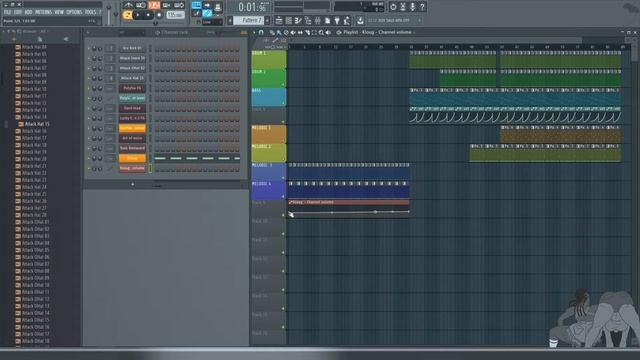Toggle the active countdown-before-recording icon

coord(154,5)
